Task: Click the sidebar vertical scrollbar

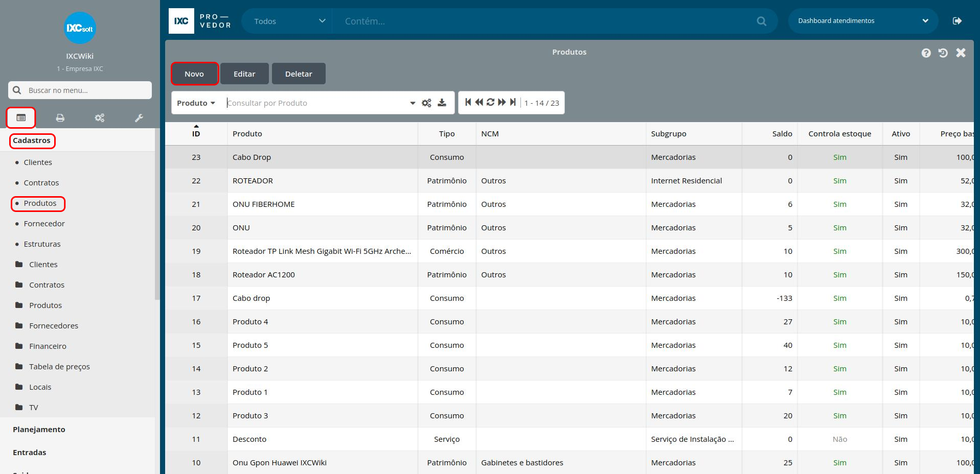Action: tap(157, 215)
